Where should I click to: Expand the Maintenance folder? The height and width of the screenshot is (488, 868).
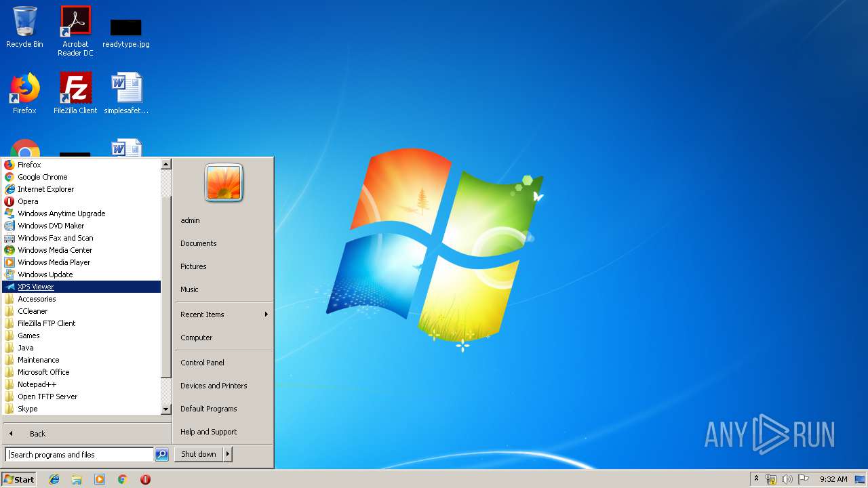81,360
